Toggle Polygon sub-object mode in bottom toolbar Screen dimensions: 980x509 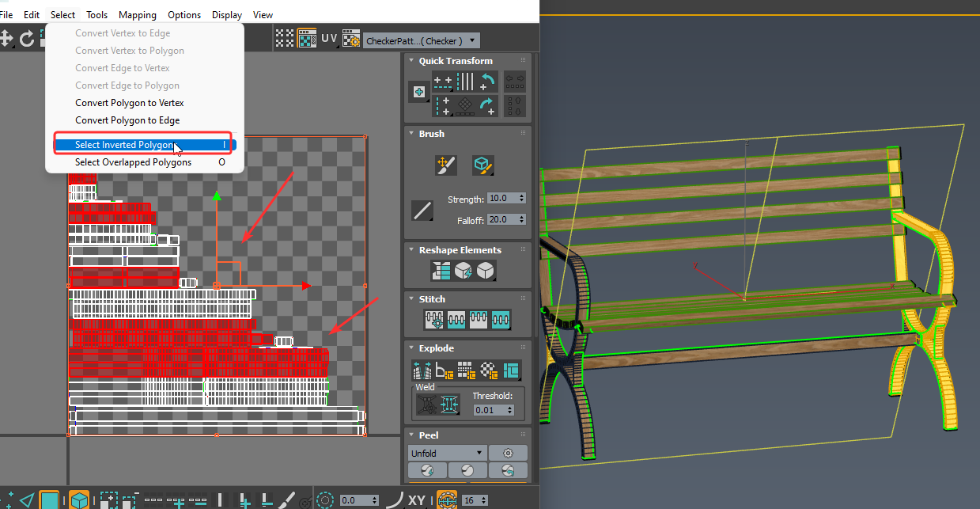point(49,500)
